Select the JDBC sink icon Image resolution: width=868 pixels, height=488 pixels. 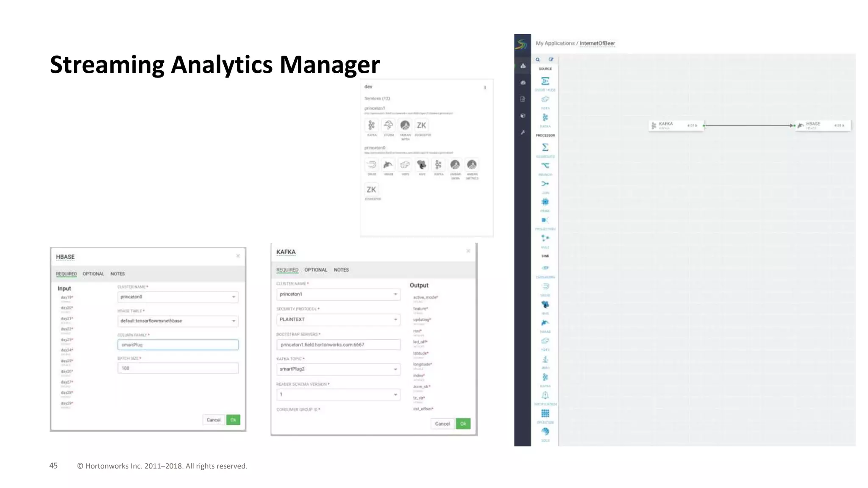pos(545,359)
